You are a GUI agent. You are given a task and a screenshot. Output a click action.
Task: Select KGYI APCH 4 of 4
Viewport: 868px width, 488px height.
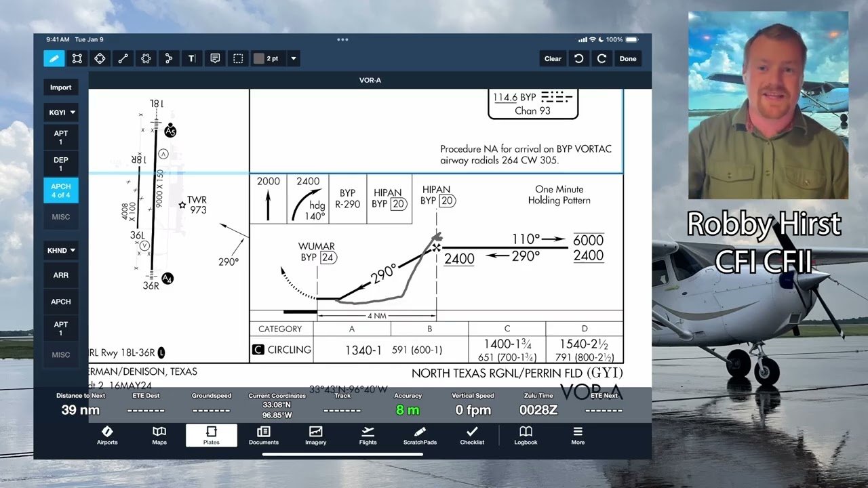click(61, 190)
